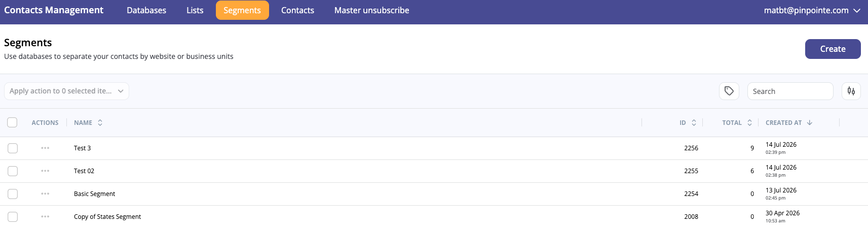This screenshot has width=868, height=228.
Task: Sort by the ID column arrows
Action: (694, 123)
